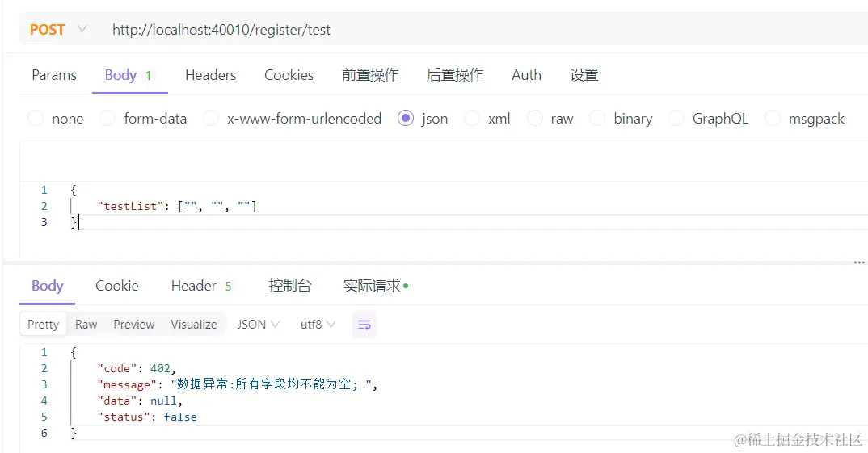Open the 前置操作 tab

click(x=370, y=75)
